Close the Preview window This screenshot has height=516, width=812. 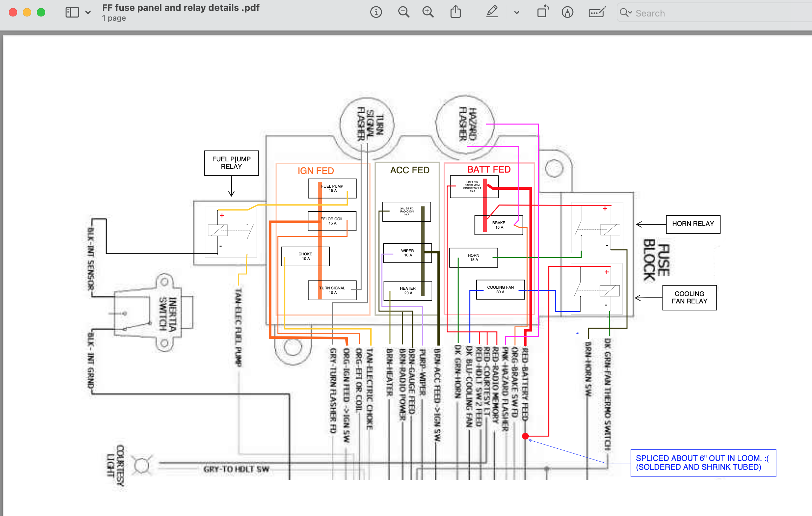coord(13,13)
